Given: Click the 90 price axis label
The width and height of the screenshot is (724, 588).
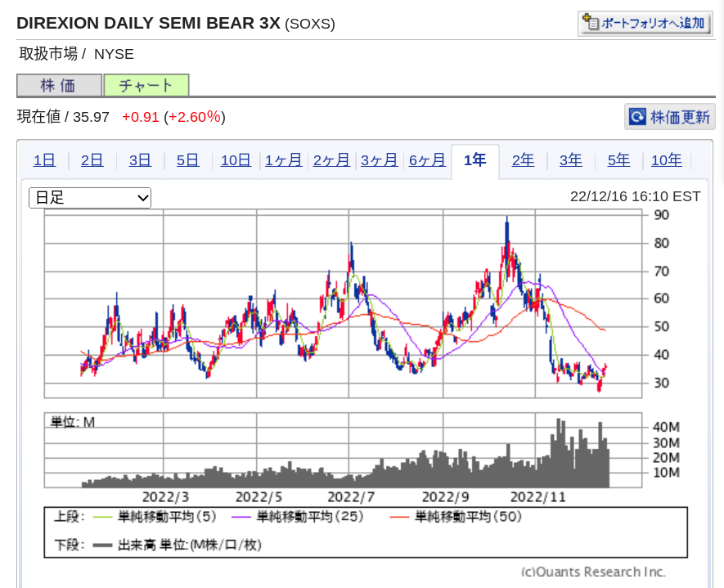Looking at the screenshot, I should point(661,214).
